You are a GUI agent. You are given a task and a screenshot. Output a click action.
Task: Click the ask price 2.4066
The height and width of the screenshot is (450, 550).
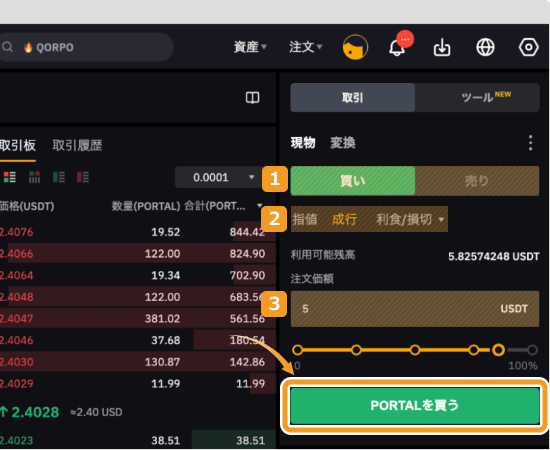[x=16, y=254]
